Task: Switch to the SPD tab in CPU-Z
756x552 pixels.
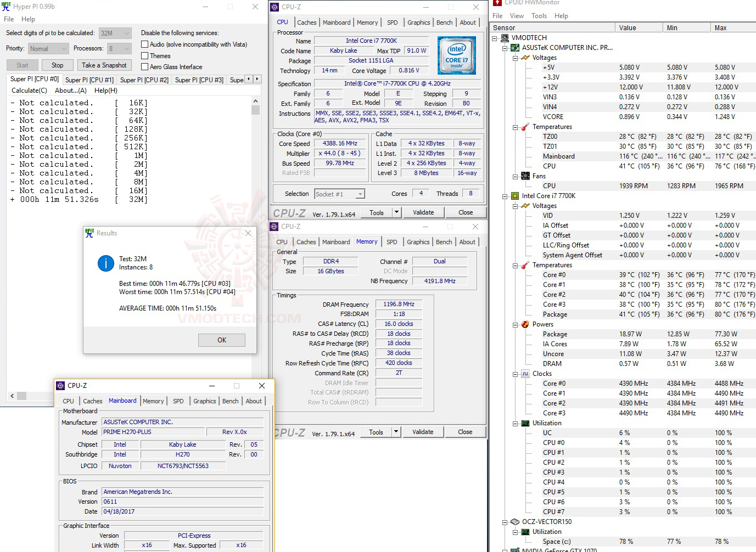Action: pyautogui.click(x=392, y=22)
